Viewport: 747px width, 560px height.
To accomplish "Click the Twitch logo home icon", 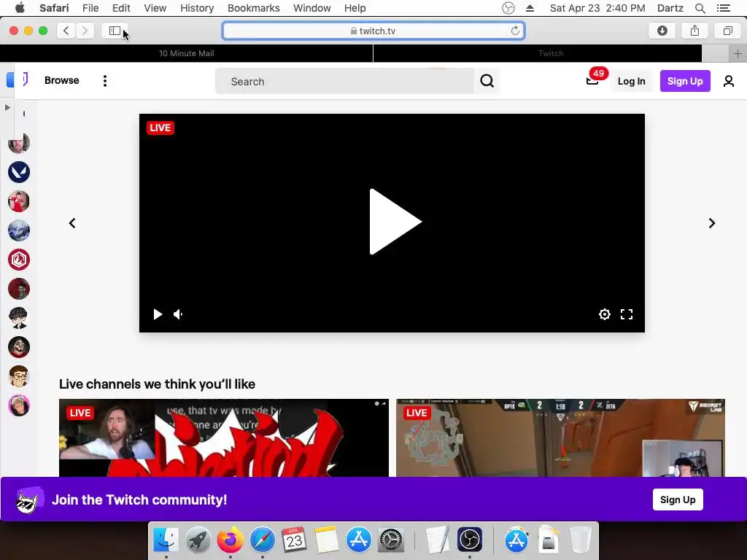I will [25, 79].
